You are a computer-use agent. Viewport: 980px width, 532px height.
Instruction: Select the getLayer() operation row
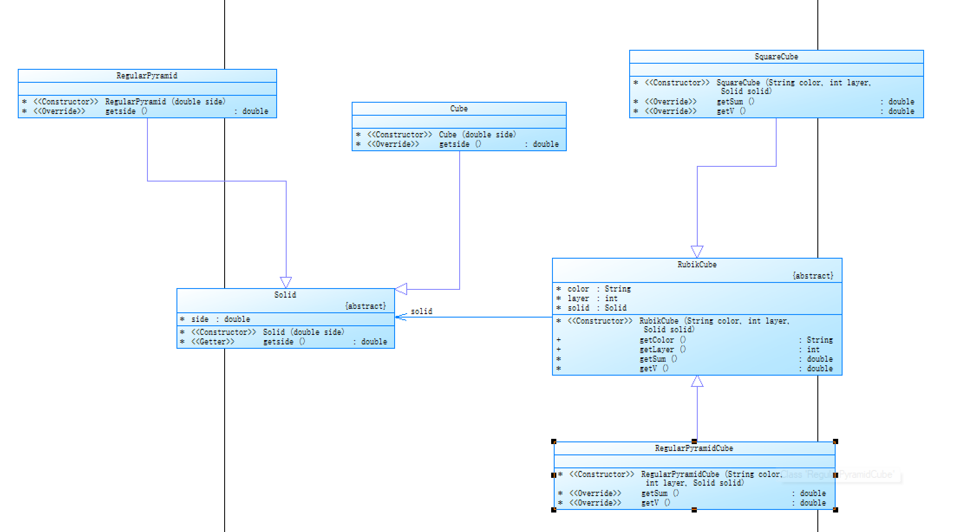[x=662, y=350]
